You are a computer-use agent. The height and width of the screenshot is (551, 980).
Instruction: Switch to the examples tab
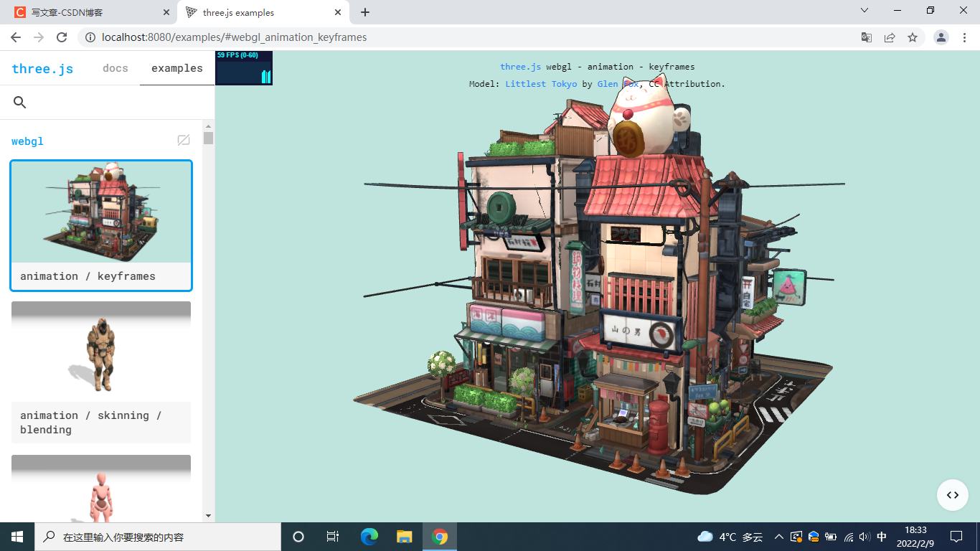(177, 68)
